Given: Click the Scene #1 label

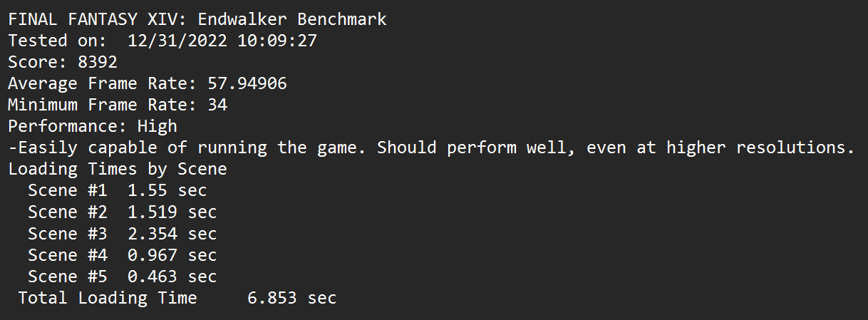Looking at the screenshot, I should pyautogui.click(x=68, y=191).
